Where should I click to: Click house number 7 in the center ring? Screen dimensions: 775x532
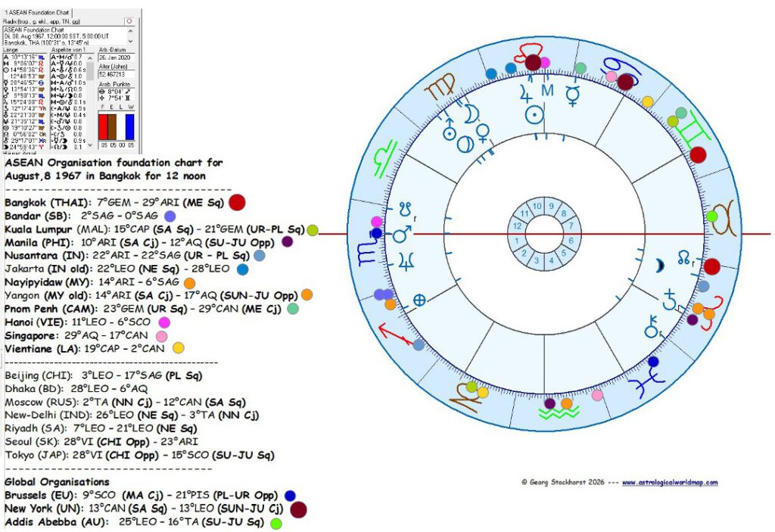(571, 226)
